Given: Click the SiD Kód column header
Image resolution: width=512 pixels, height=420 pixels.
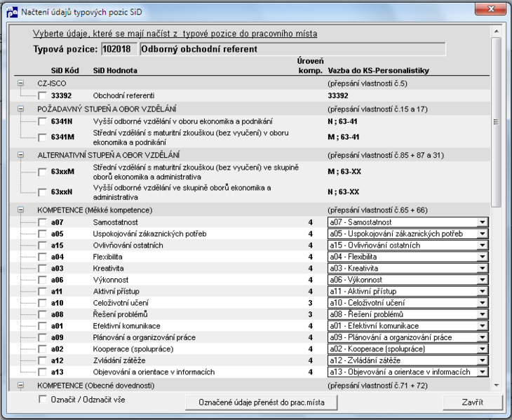Looking at the screenshot, I should (65, 71).
